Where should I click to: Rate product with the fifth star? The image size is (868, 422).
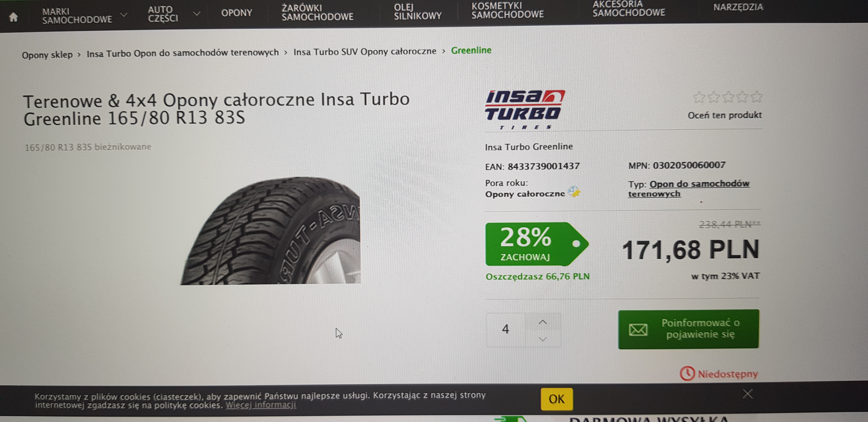coord(756,97)
